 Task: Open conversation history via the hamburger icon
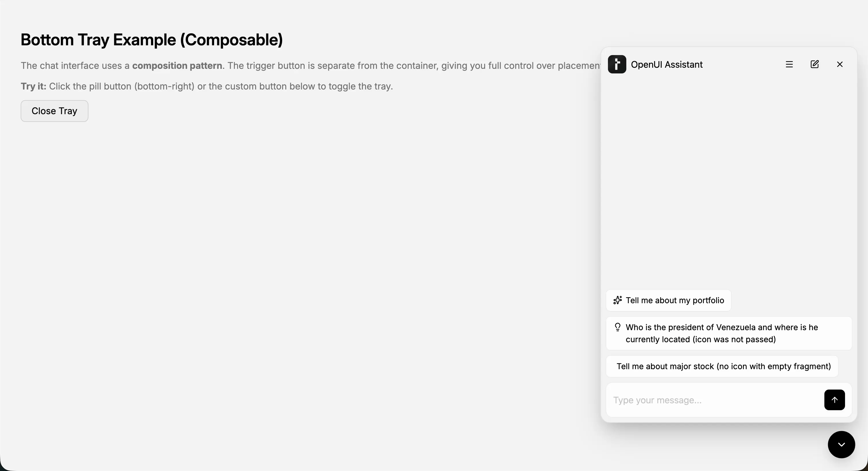click(789, 64)
